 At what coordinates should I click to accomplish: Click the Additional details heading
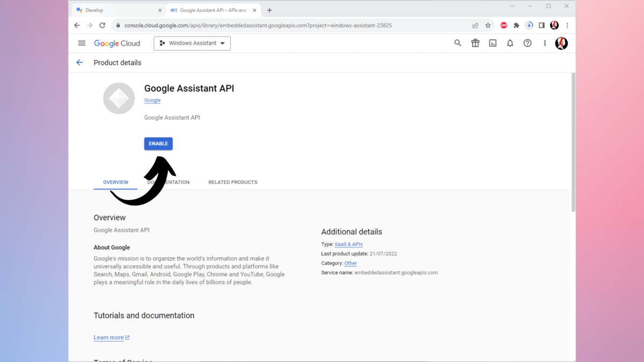pyautogui.click(x=352, y=232)
